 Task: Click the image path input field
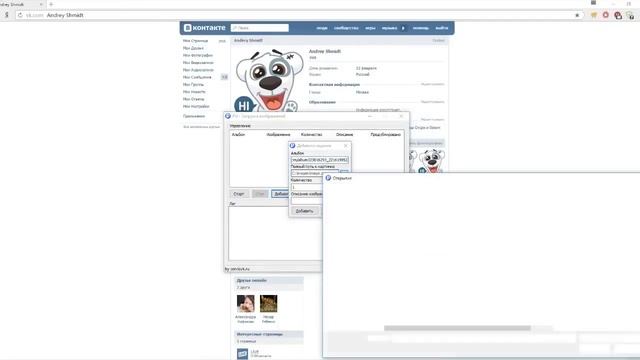[x=314, y=173]
